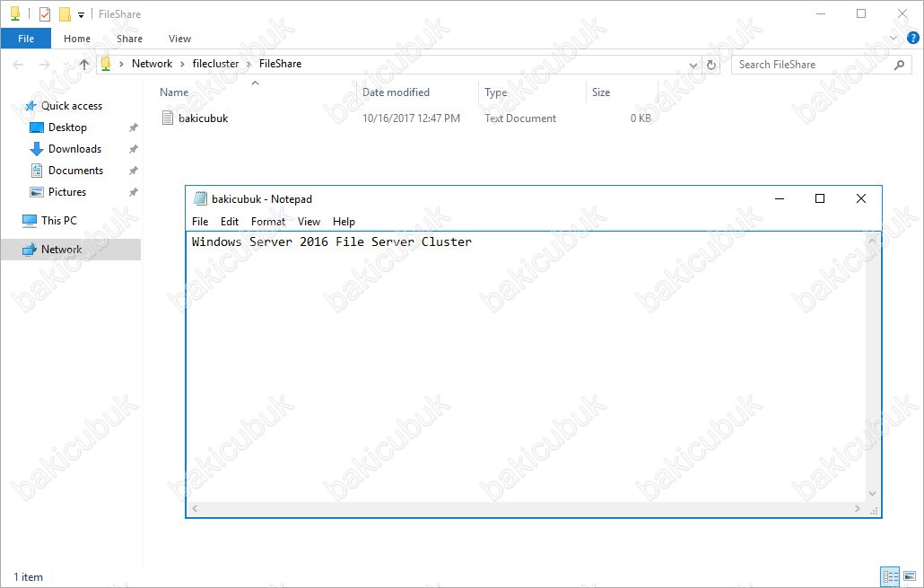Close the bakicubuk Notepad window
Screen dimensions: 924x588
pyautogui.click(x=861, y=198)
